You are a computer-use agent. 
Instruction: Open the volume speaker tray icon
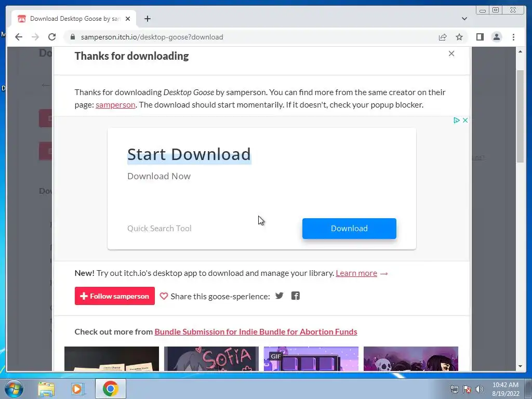[479, 389]
